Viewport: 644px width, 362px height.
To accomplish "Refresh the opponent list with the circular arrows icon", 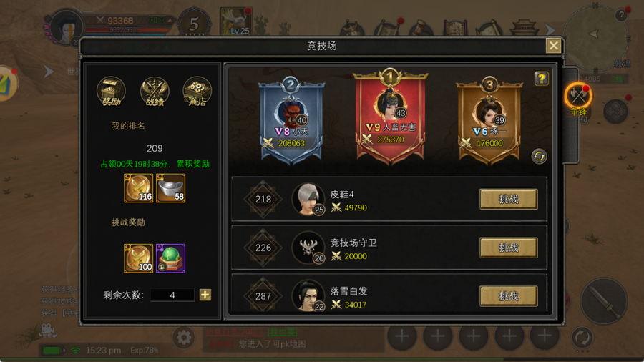I will point(538,157).
